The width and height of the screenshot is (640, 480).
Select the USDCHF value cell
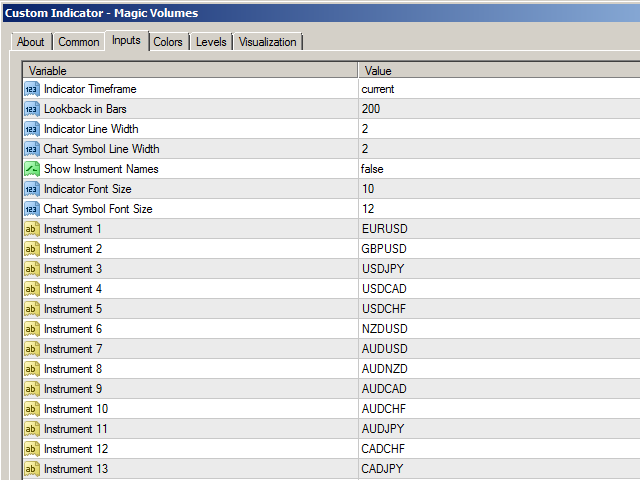[499, 309]
